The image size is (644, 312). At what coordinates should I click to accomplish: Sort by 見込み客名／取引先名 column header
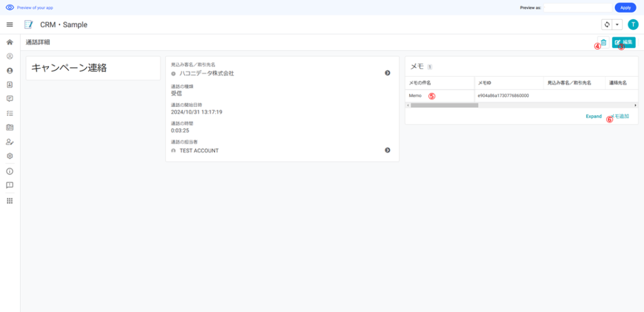coord(569,83)
